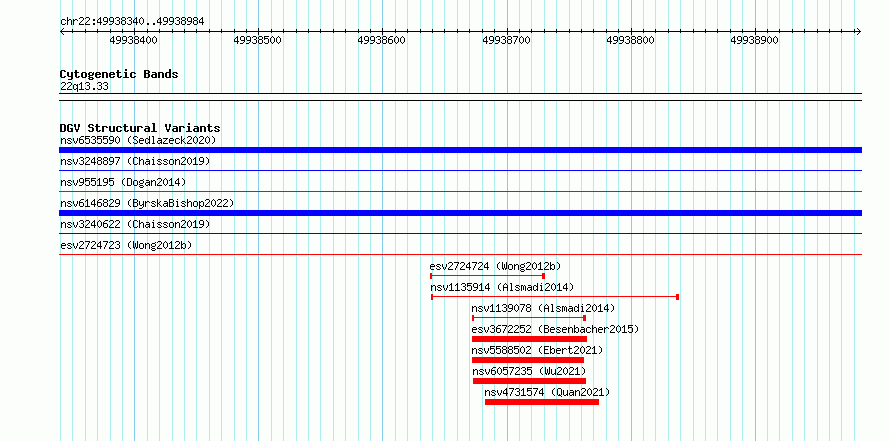This screenshot has height=441, width=890.
Task: Click the thin red line under nsv955195
Action: [460, 191]
